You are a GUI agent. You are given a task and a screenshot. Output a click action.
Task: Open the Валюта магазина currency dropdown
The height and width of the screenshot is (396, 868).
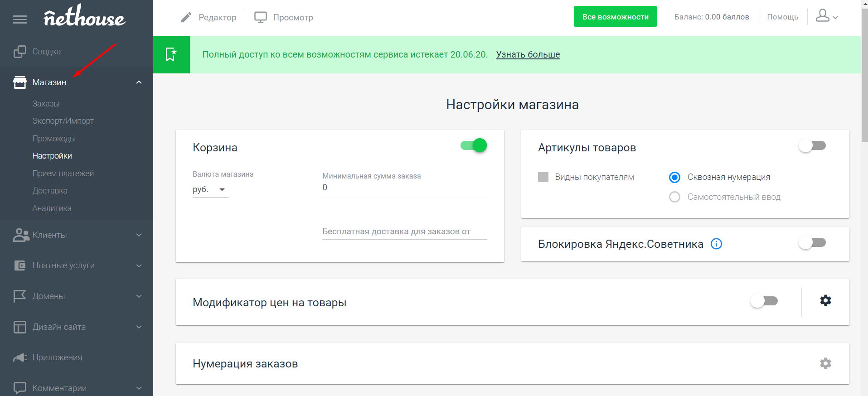tap(210, 189)
